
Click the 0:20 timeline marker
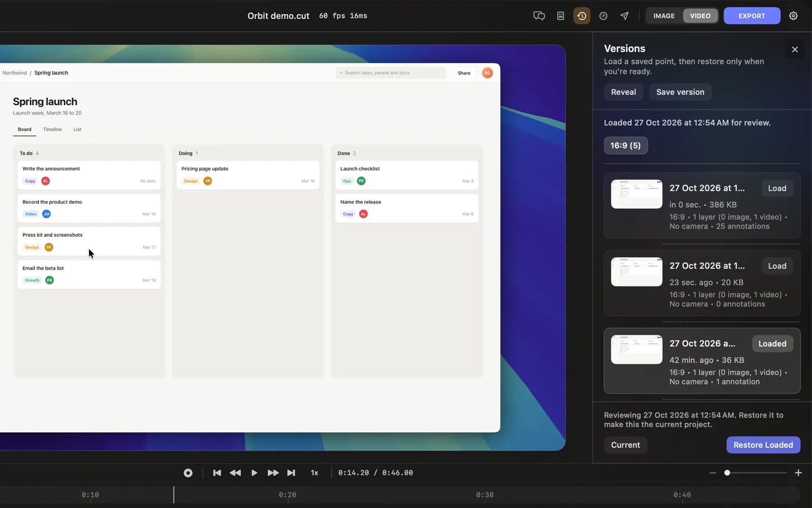point(287,495)
